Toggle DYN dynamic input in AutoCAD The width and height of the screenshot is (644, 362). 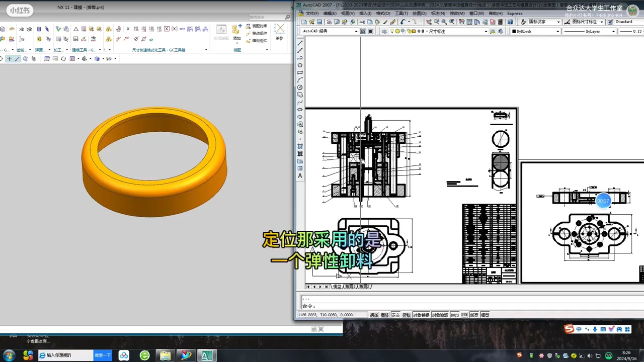464,315
